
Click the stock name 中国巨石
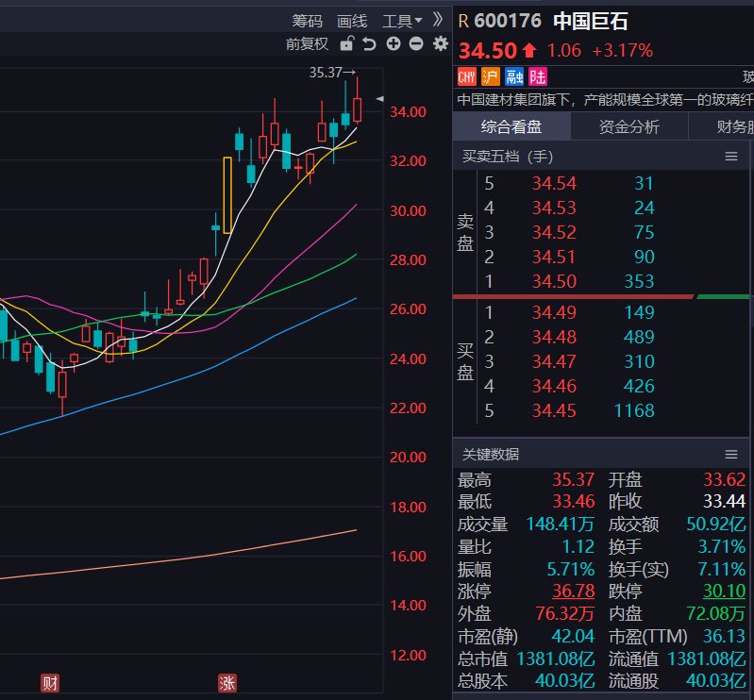click(590, 21)
